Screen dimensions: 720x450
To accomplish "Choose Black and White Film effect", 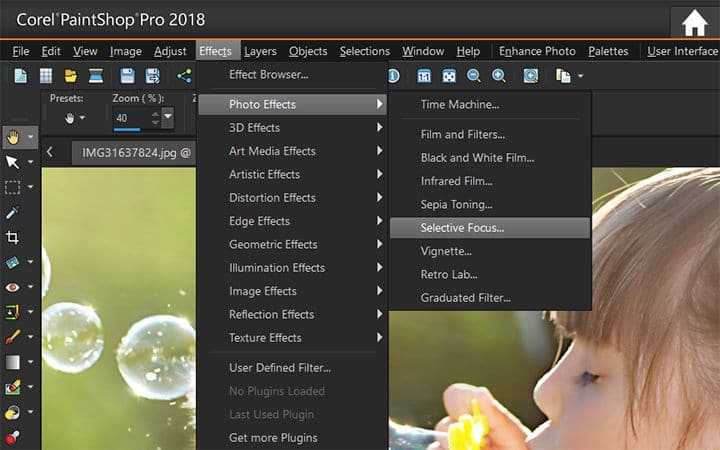I will click(x=490, y=158).
